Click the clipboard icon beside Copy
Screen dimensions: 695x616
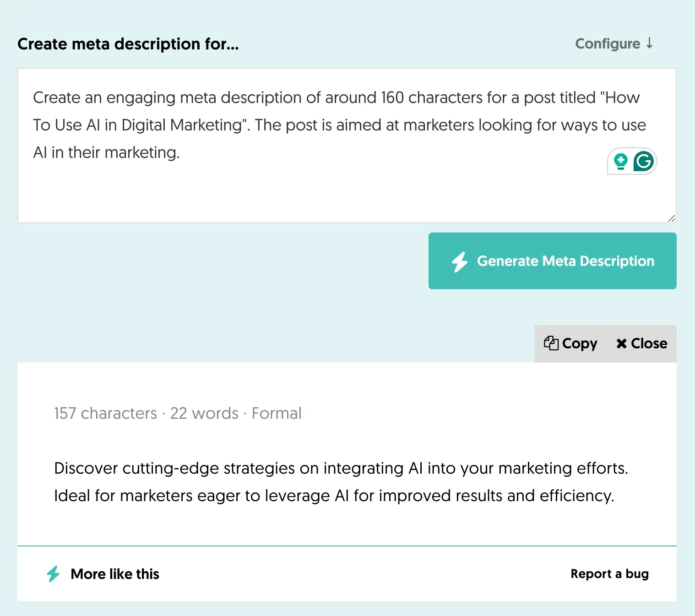(551, 343)
